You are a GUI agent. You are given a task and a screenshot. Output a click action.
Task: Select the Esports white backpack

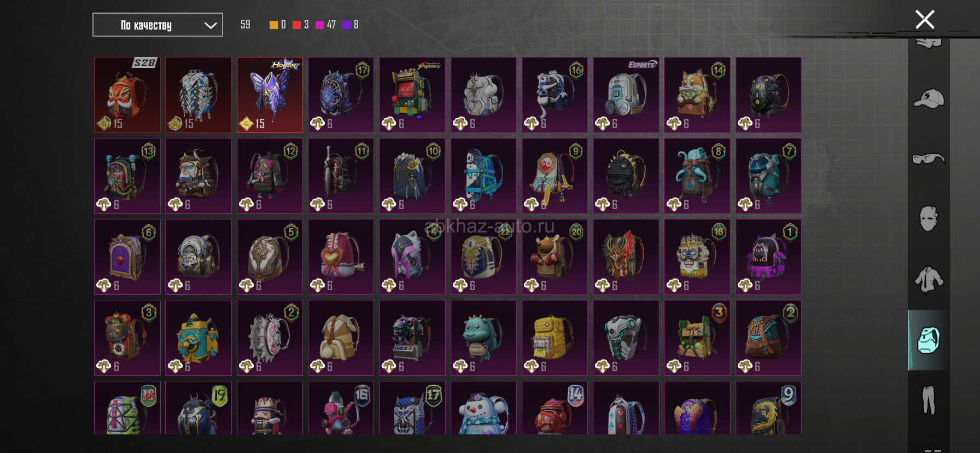[x=626, y=95]
